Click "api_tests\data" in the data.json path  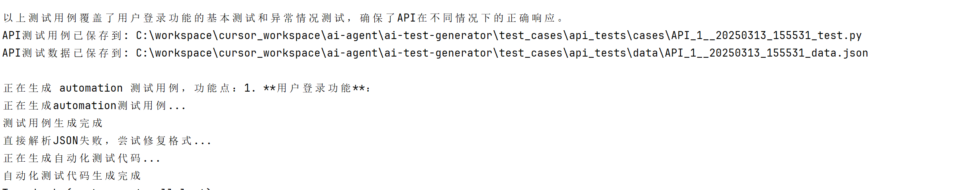(x=613, y=53)
